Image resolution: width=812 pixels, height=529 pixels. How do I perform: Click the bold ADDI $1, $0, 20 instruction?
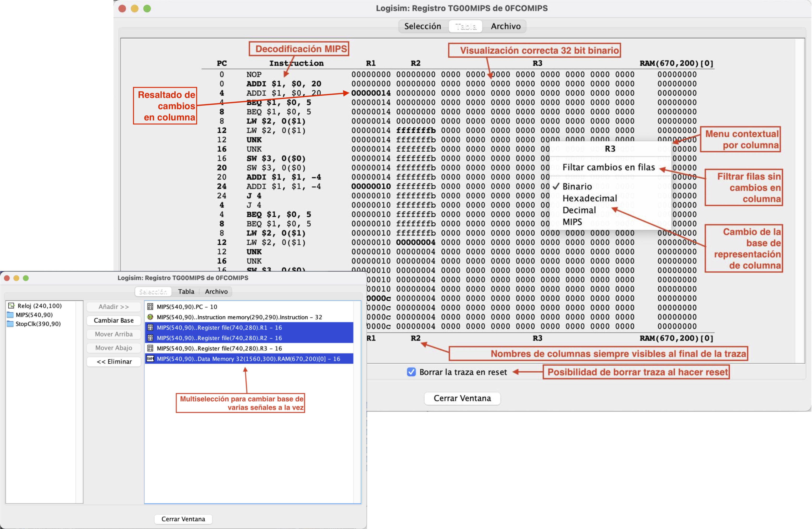(x=284, y=83)
